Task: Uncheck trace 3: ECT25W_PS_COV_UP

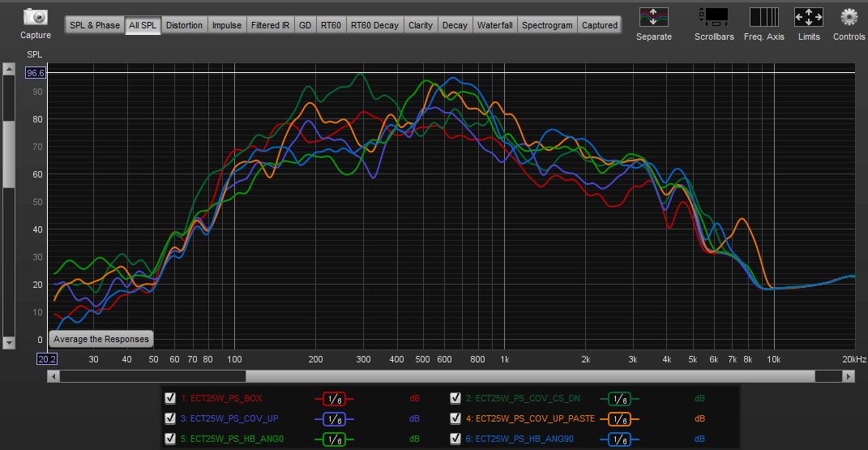Action: click(170, 418)
